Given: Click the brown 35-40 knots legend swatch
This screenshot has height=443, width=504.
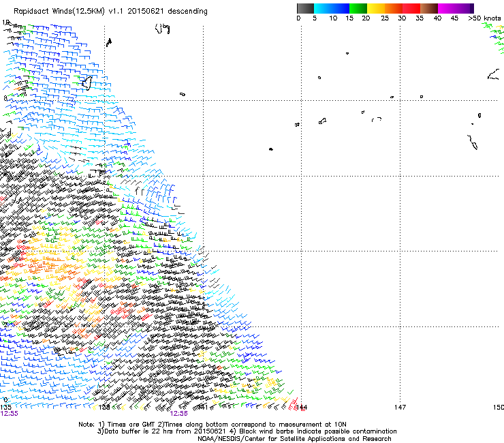Looking at the screenshot, I should coord(429,8).
